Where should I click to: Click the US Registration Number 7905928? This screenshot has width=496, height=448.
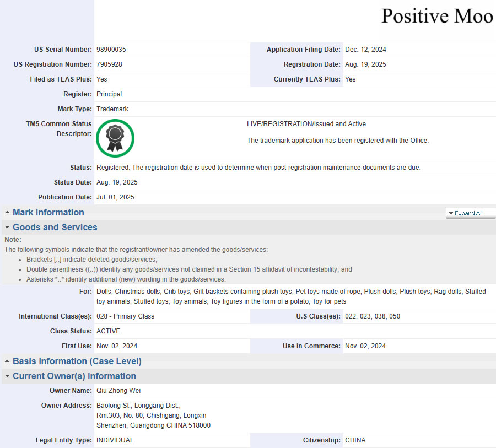tap(109, 64)
